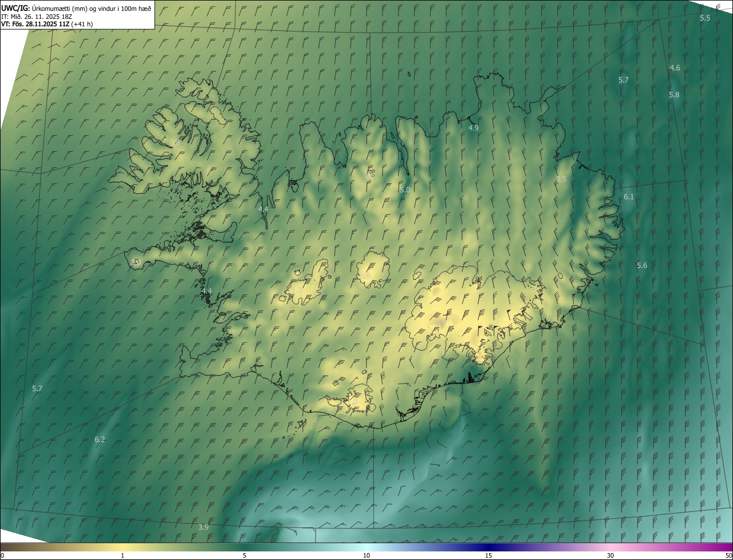Click the map value 5.6
The width and height of the screenshot is (733, 560).
[642, 266]
